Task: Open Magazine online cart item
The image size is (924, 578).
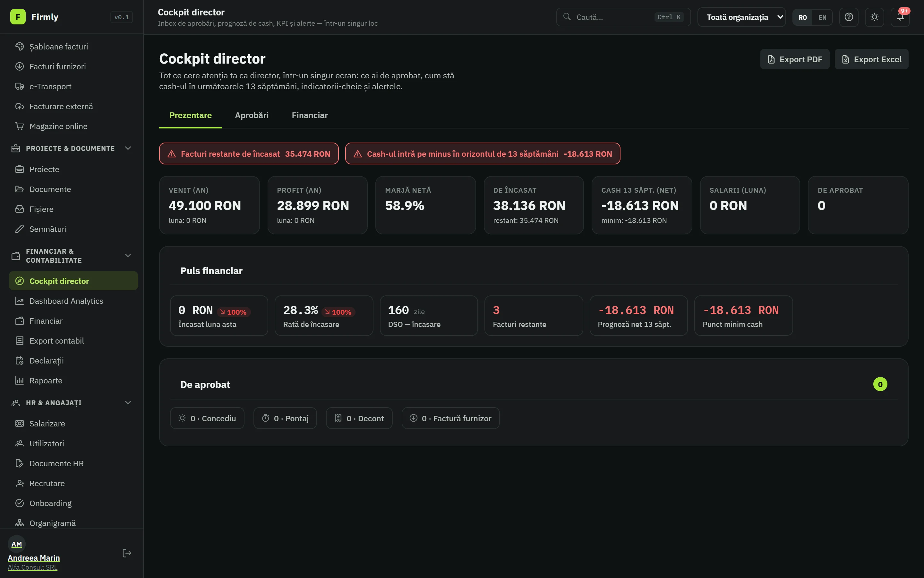Action: click(x=73, y=126)
